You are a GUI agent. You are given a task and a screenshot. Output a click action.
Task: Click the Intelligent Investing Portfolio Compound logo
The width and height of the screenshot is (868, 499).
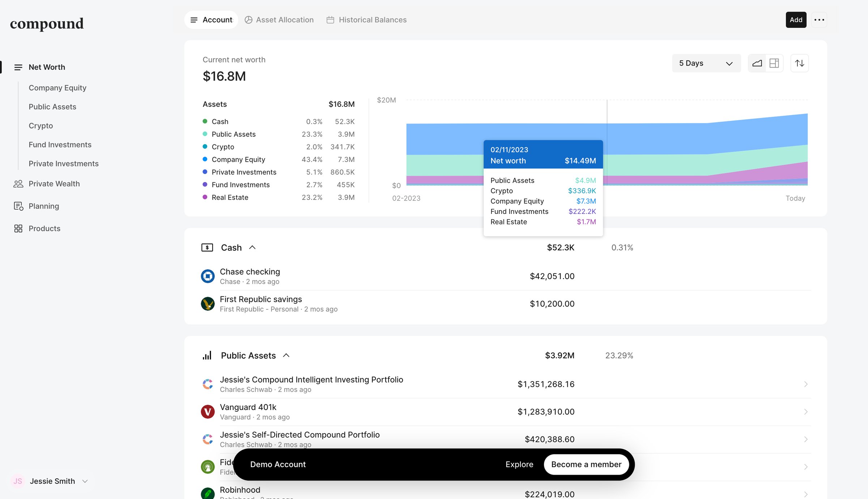click(x=208, y=384)
